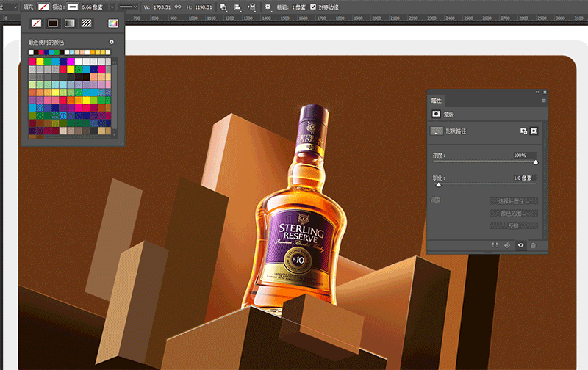Image resolution: width=588 pixels, height=370 pixels.
Task: Edit the 浓度 density value 100%
Action: (x=524, y=156)
